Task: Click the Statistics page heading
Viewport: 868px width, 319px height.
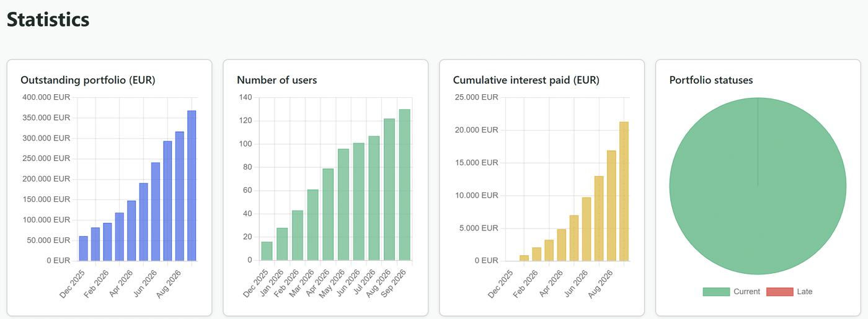Action: point(48,19)
